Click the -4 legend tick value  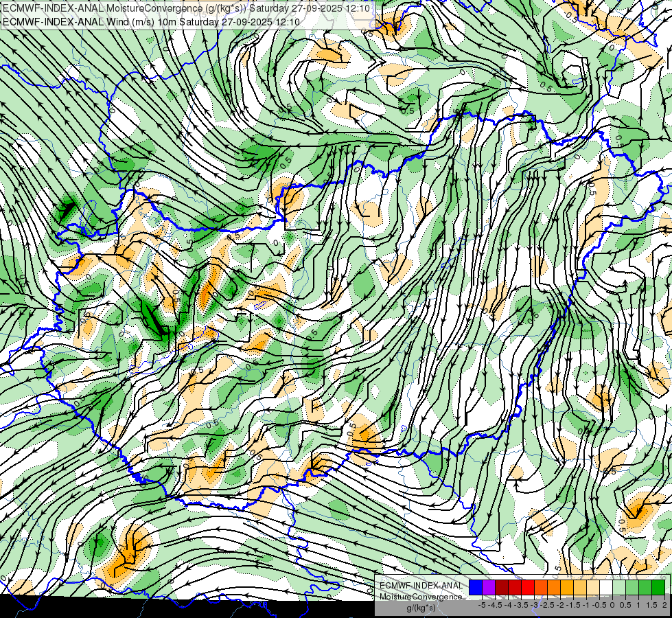(508, 605)
